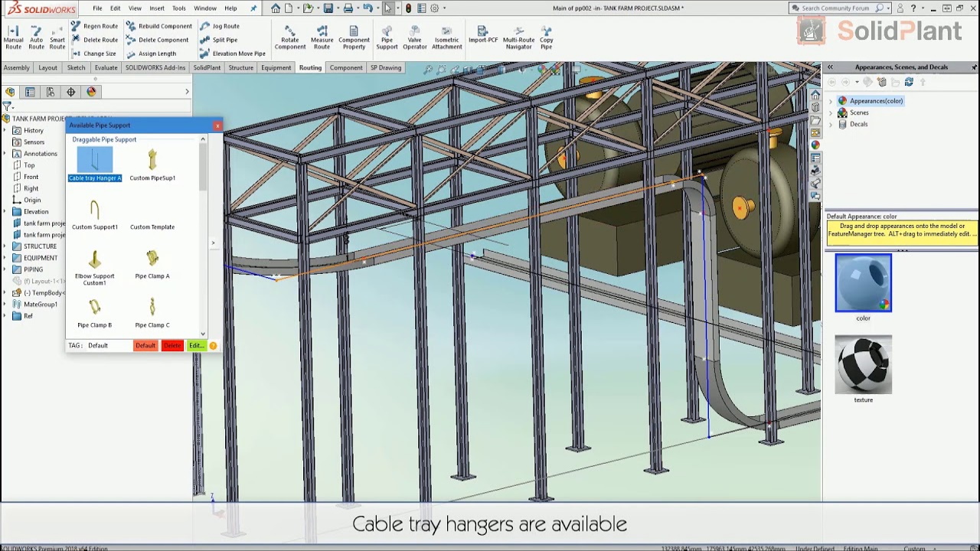Pin the Appearances, Scenes, and Decals pane
The width and height of the screenshot is (980, 551).
pyautogui.click(x=974, y=67)
